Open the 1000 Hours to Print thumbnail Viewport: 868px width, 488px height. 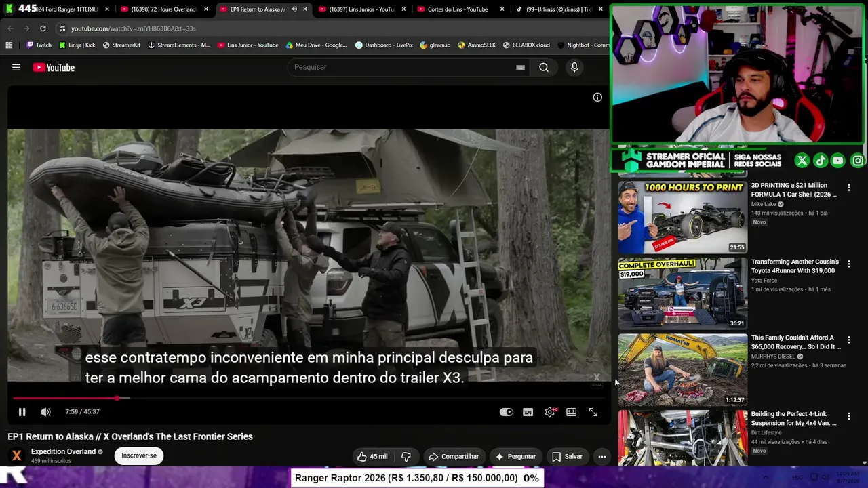click(683, 217)
